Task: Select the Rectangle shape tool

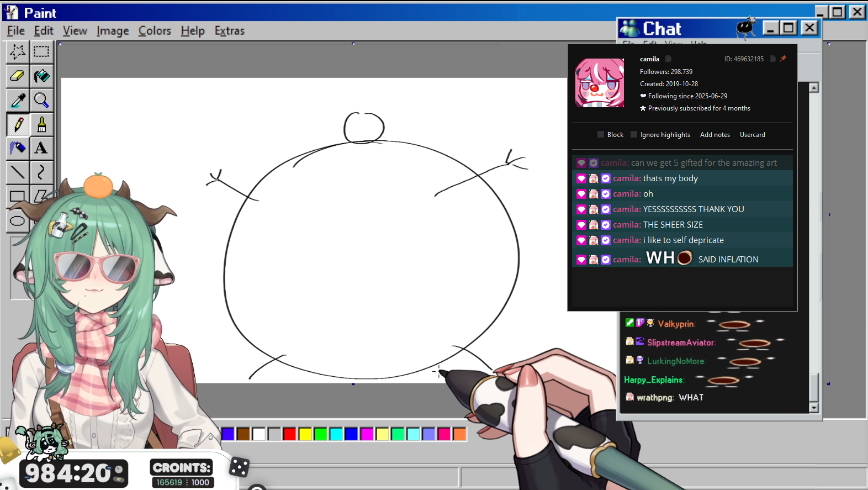Action: pyautogui.click(x=18, y=196)
